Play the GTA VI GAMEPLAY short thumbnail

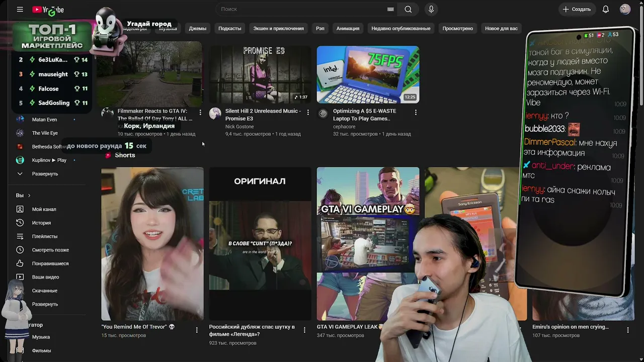(x=368, y=244)
